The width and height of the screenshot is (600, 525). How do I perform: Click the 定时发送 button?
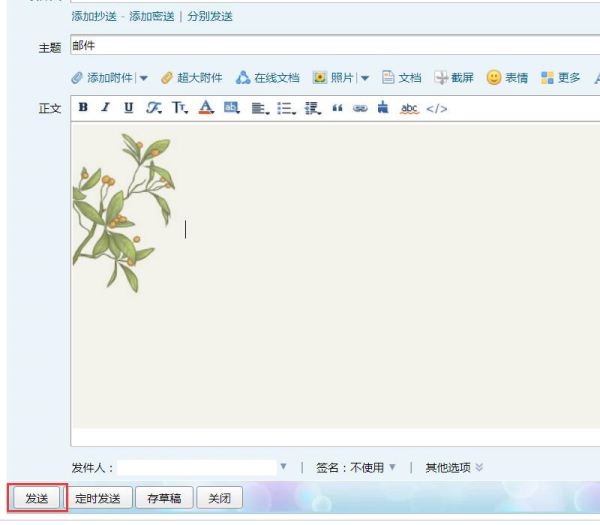point(98,498)
